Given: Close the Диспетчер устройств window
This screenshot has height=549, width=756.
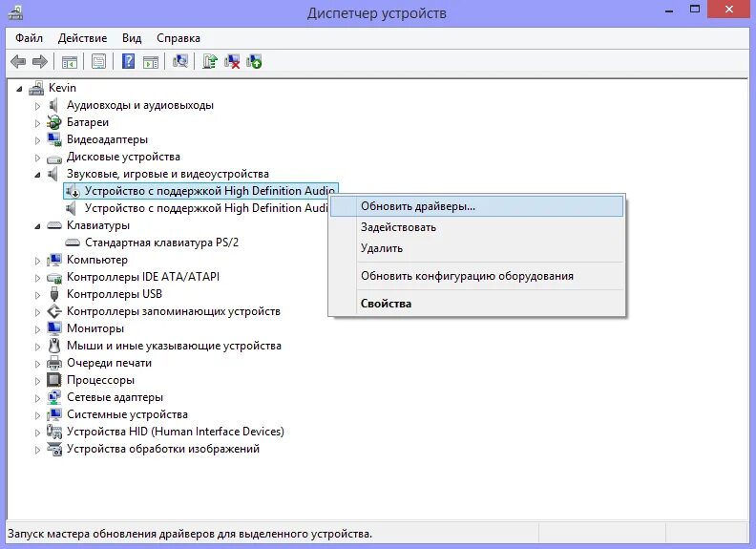Looking at the screenshot, I should (x=728, y=10).
